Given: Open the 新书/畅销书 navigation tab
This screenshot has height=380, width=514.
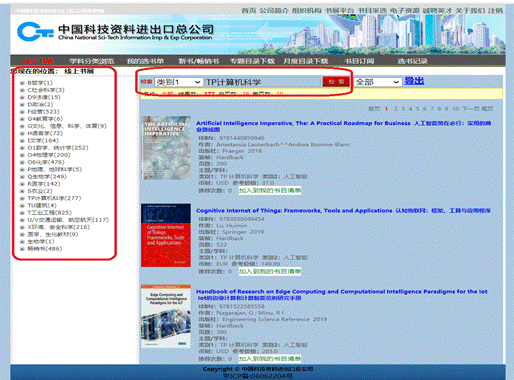Looking at the screenshot, I should [x=199, y=61].
